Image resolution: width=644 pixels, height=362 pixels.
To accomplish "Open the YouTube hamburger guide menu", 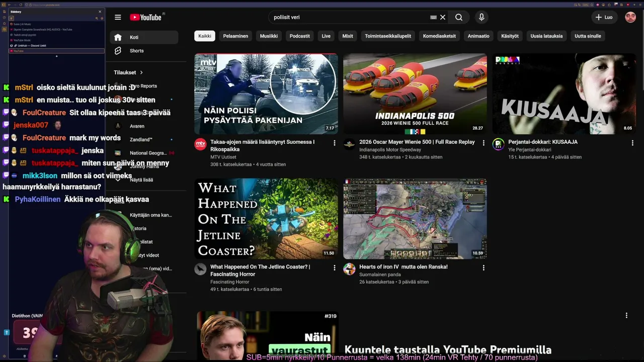I will pos(118,17).
